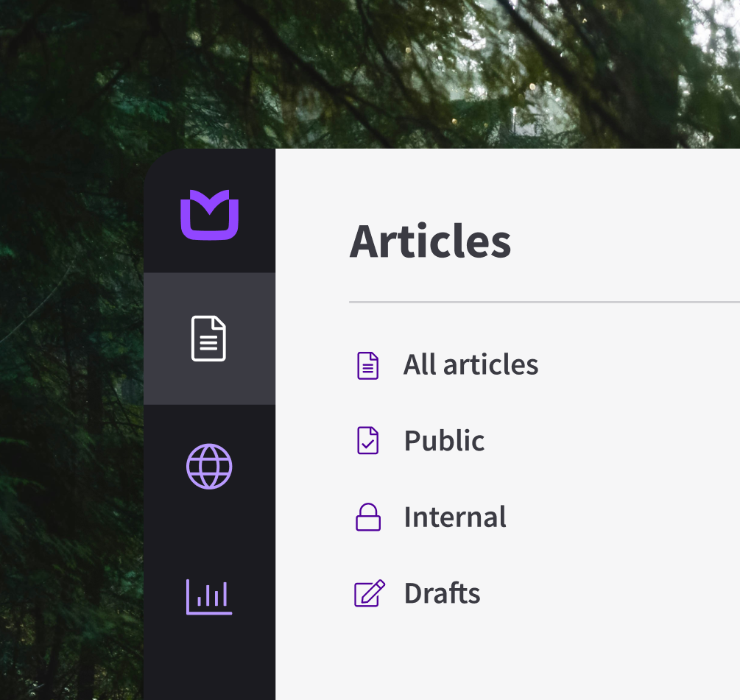Click the Articles heading
740x700 pixels.
(x=430, y=241)
